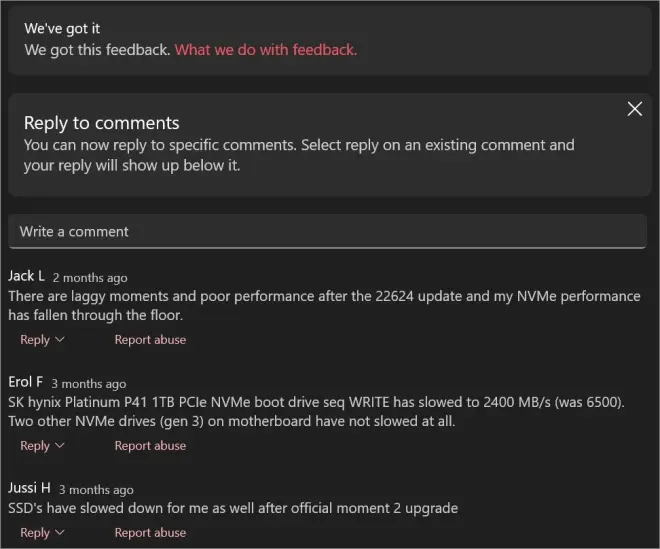Viewport: 660px width, 549px height.
Task: Expand the chevron beside Jack L's Reply
Action: (60, 339)
